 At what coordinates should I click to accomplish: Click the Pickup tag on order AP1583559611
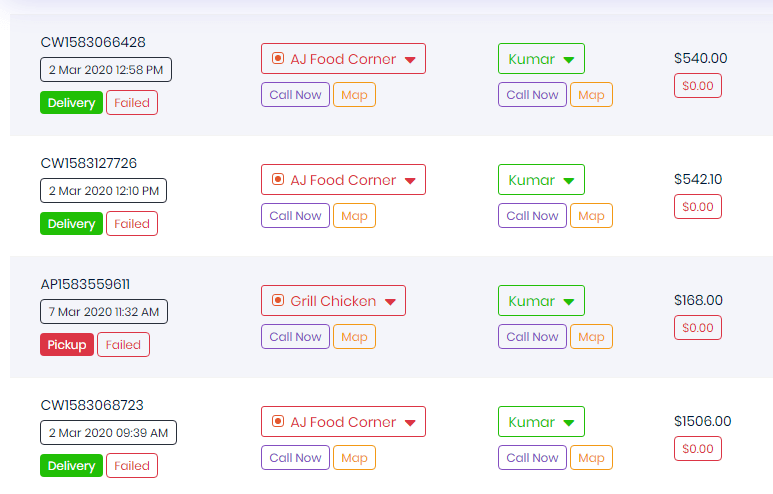click(x=67, y=345)
